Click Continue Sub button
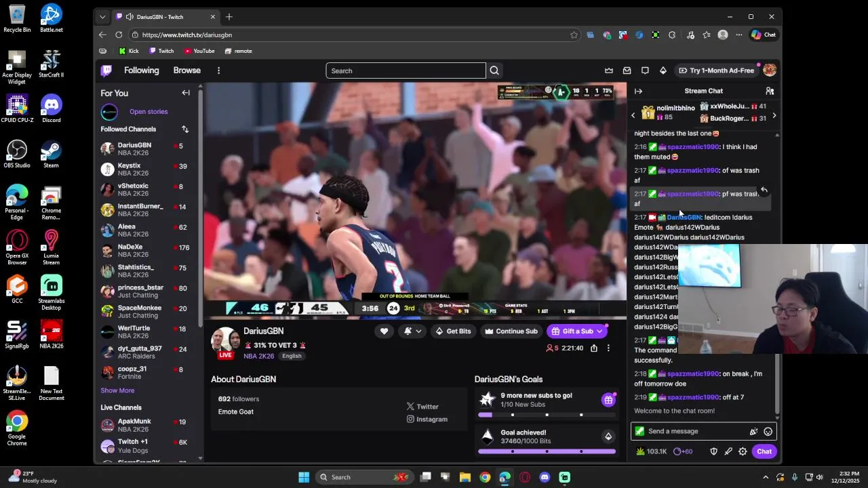 tap(511, 331)
